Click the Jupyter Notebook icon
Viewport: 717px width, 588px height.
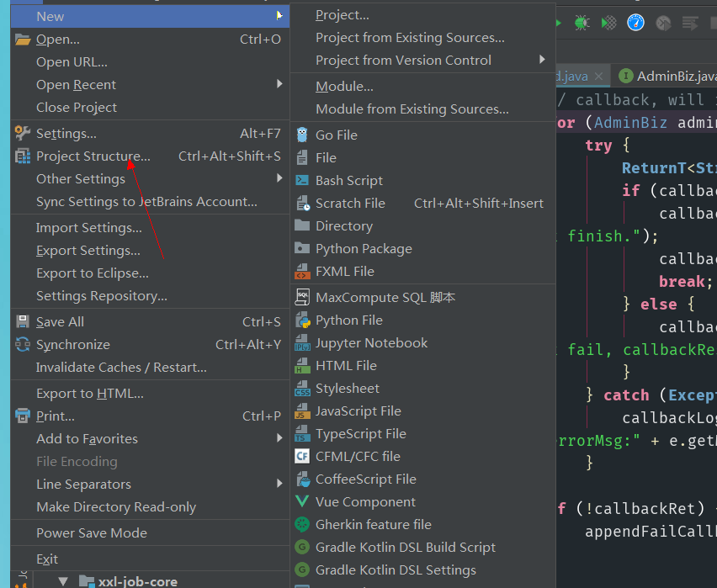[x=302, y=343]
